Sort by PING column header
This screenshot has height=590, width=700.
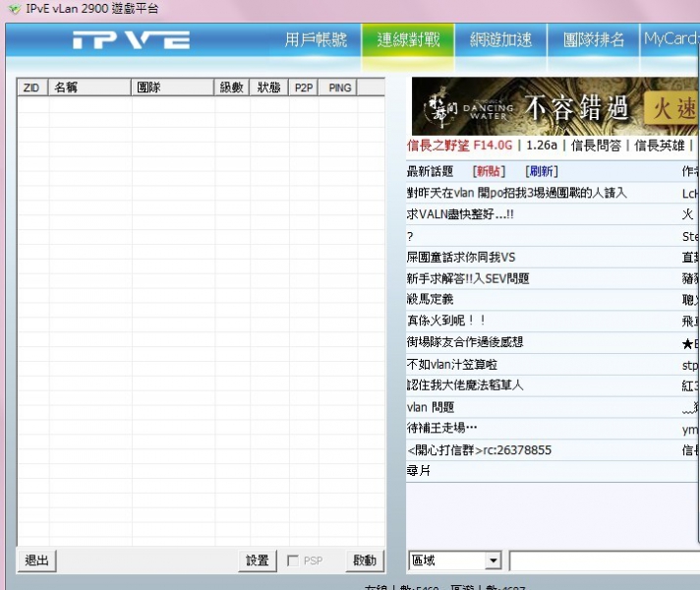339,88
